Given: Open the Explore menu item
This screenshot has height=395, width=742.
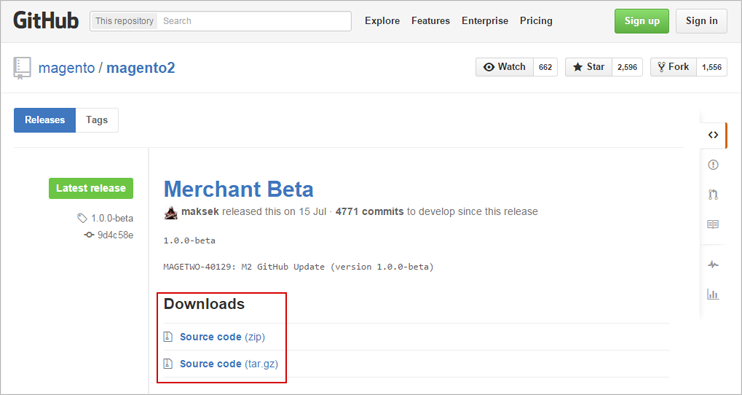Looking at the screenshot, I should (382, 21).
